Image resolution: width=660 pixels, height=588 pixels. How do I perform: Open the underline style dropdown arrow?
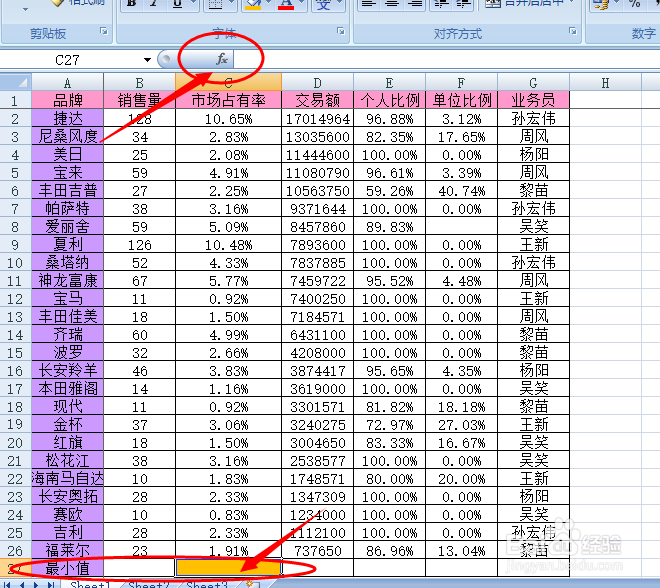[193, 3]
